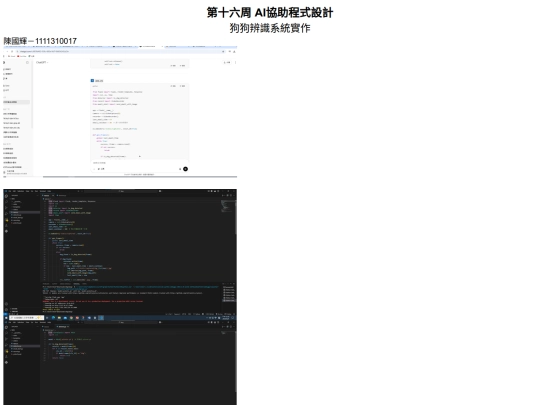Click the ChatGPT send button in the prompt box

(185, 169)
